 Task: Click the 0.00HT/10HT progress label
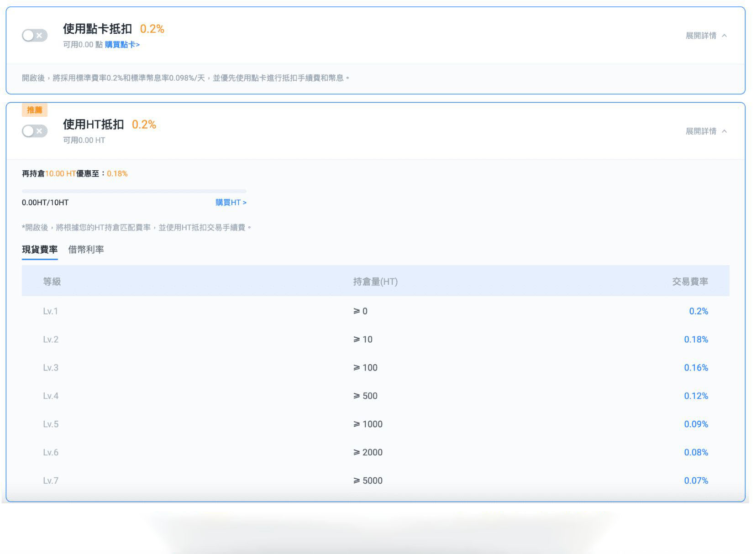(x=45, y=203)
